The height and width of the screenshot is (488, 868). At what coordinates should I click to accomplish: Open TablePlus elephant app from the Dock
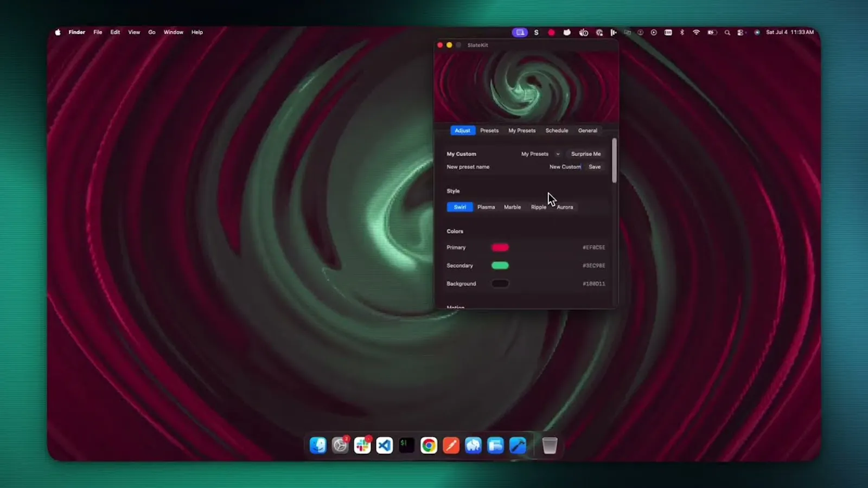[473, 446]
